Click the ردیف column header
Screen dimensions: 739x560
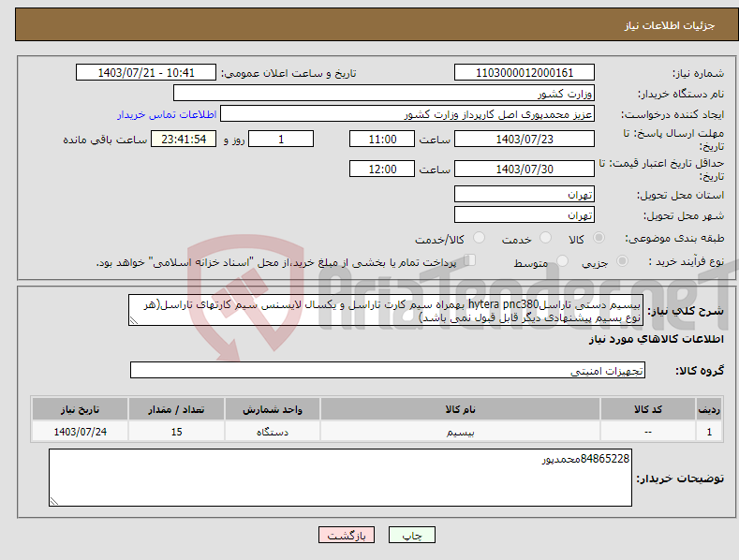click(709, 409)
